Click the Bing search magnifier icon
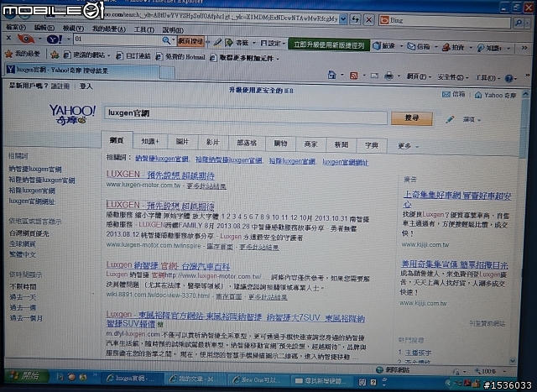 519,23
